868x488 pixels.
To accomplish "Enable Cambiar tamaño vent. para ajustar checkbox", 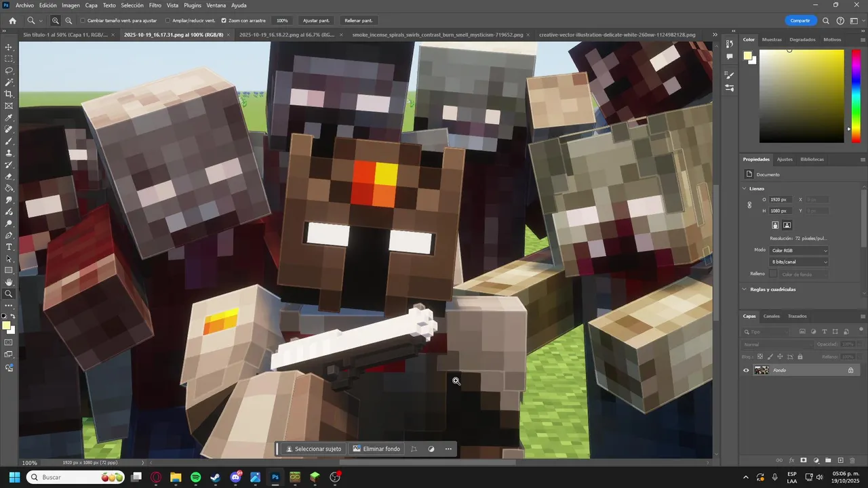I will 83,21.
